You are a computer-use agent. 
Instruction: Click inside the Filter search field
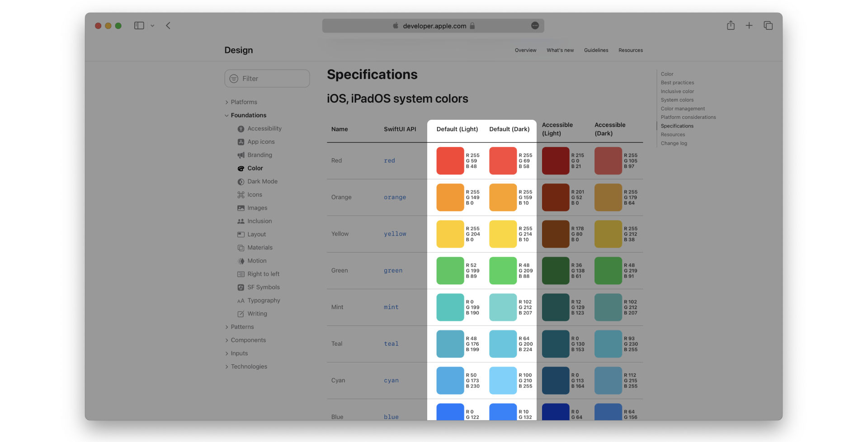click(x=267, y=78)
